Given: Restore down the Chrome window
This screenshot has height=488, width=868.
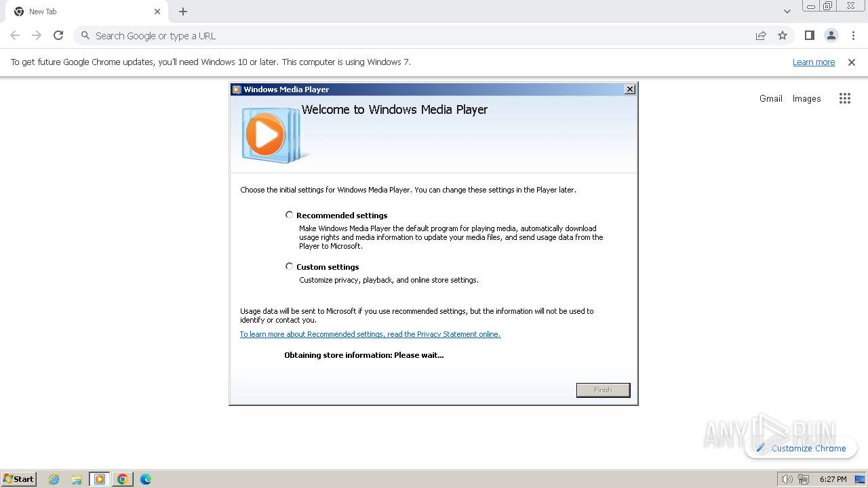Looking at the screenshot, I should tap(828, 6).
